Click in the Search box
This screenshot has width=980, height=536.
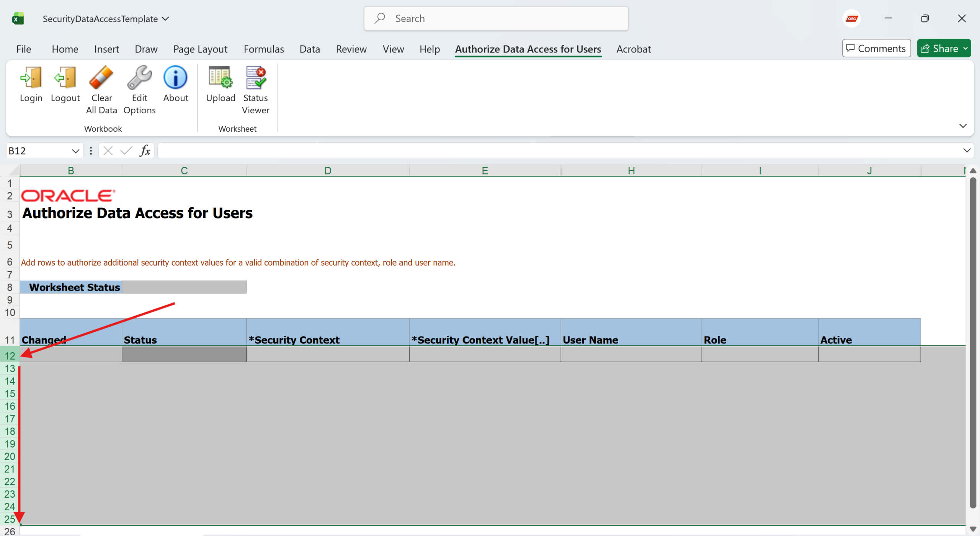tap(496, 18)
